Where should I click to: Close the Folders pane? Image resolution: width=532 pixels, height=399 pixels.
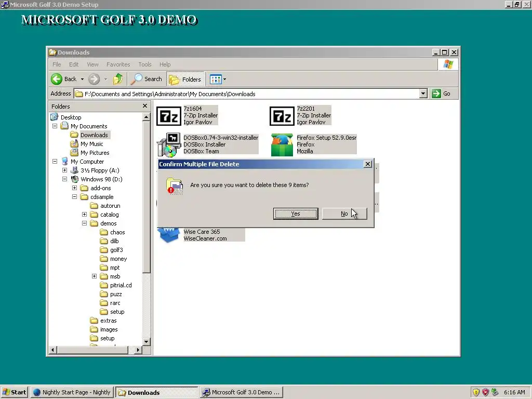145,106
